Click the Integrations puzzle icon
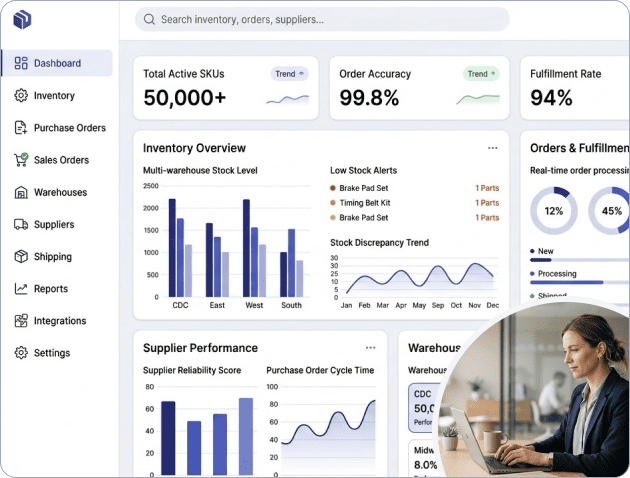Viewport: 630px width, 478px height. tap(21, 321)
